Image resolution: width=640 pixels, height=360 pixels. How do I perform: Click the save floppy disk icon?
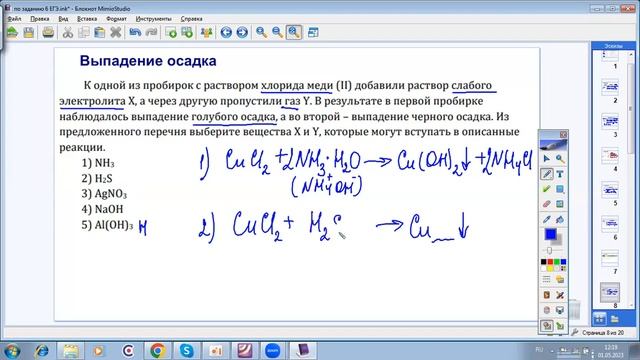pyautogui.click(x=29, y=32)
